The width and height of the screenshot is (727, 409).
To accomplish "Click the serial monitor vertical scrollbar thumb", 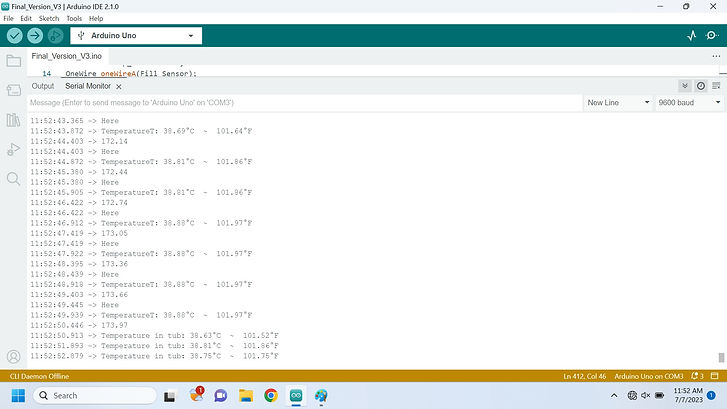I will 721,358.
